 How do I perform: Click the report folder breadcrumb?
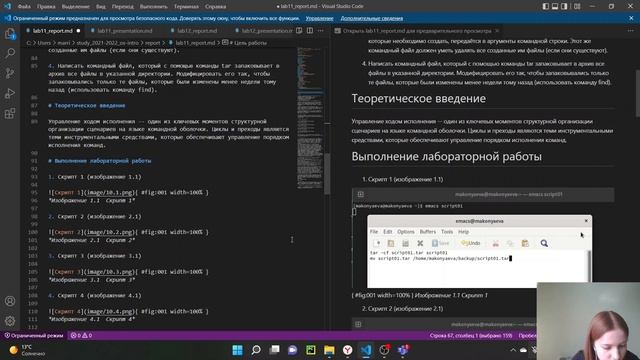152,43
